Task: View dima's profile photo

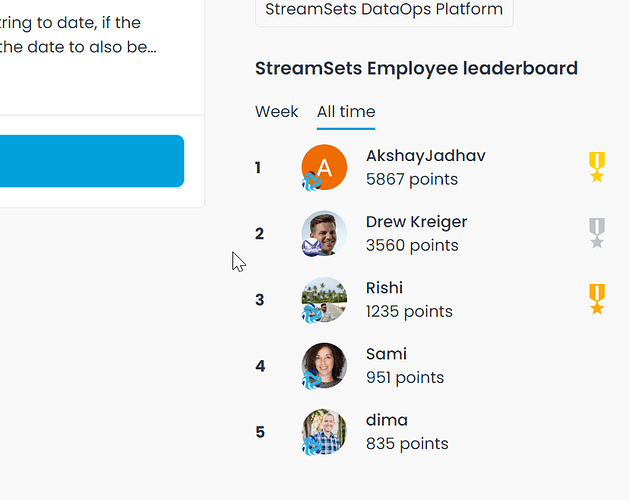Action: [x=324, y=432]
